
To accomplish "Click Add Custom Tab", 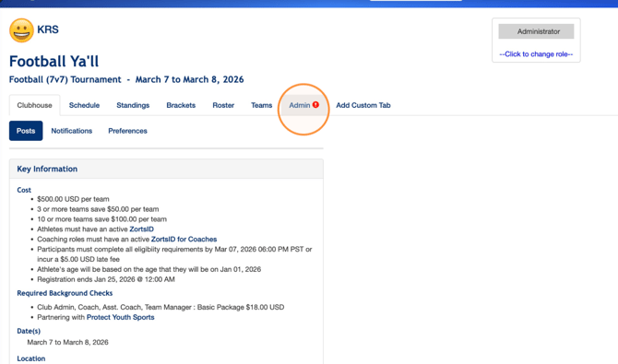I will click(363, 105).
